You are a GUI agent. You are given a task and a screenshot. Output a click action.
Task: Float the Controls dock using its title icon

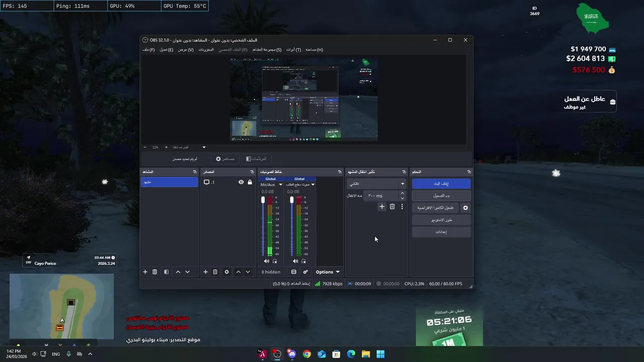(x=469, y=172)
